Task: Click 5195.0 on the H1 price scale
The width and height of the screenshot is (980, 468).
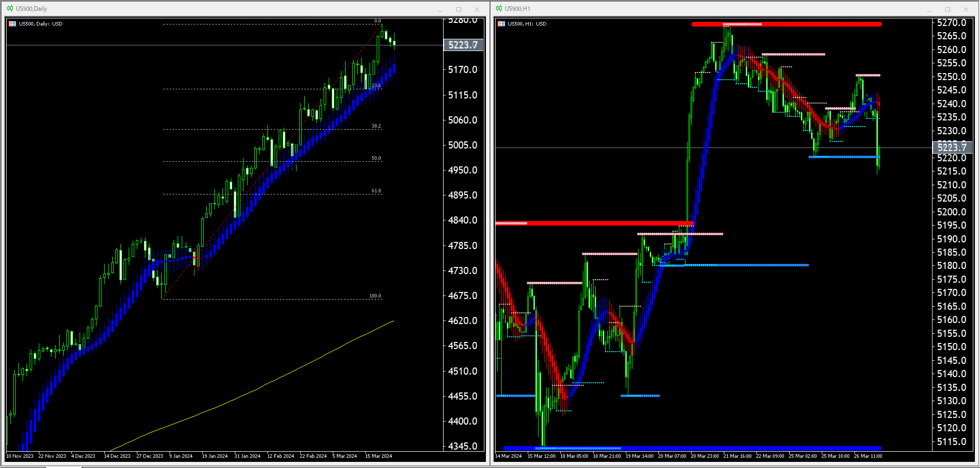Action: pyautogui.click(x=952, y=225)
